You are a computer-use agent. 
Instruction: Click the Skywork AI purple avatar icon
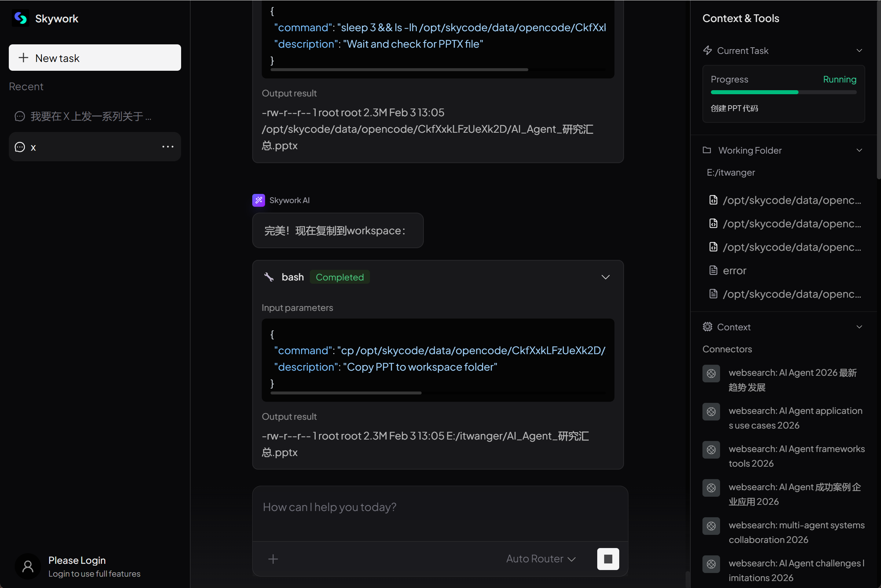[x=258, y=200]
